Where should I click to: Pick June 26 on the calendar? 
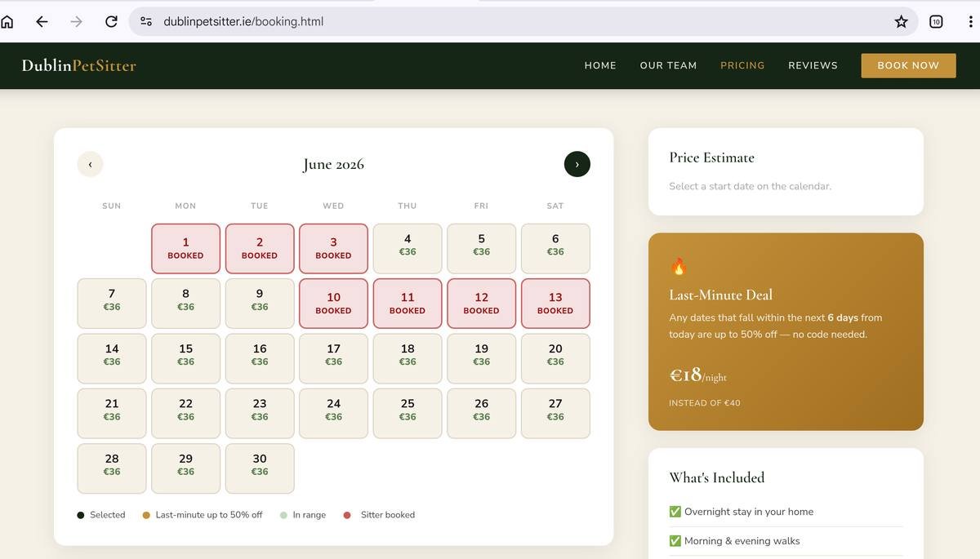[481, 413]
